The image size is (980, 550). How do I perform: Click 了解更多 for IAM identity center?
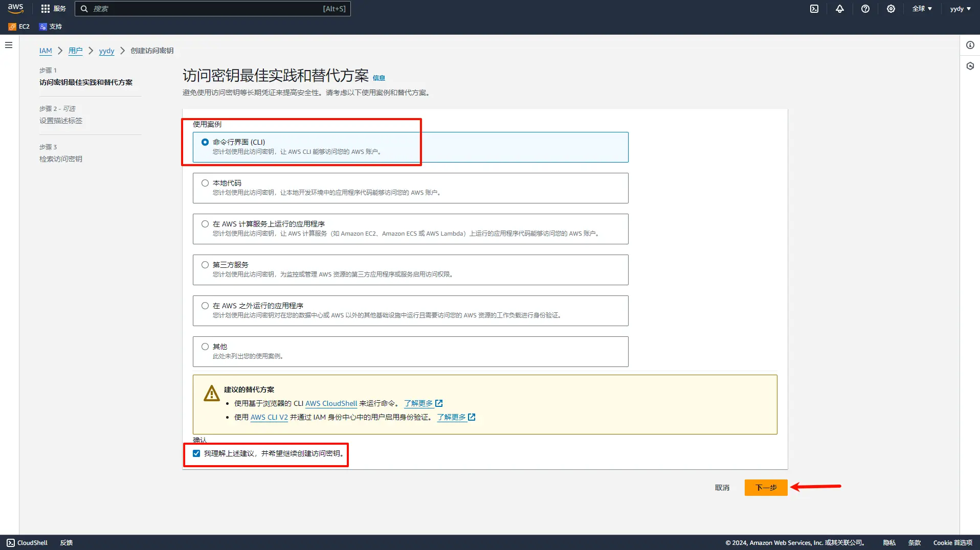[x=451, y=417]
